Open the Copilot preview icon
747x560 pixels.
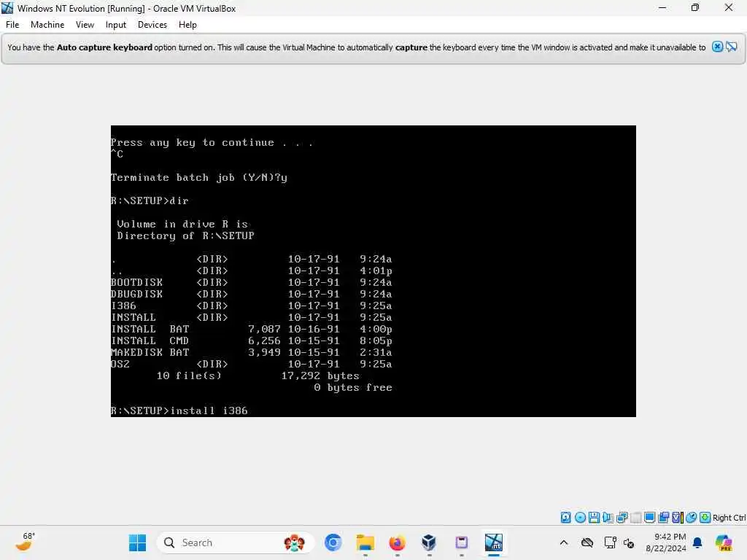724,542
